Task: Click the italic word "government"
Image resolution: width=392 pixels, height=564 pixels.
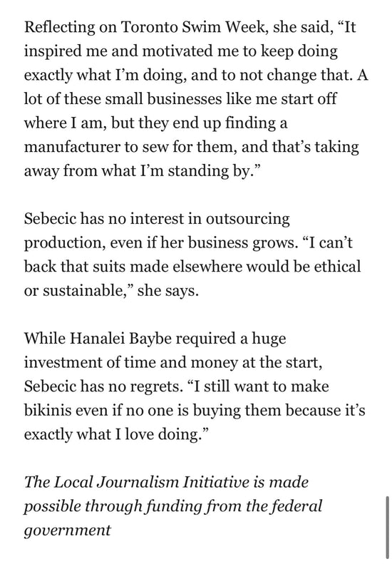Action: [67, 530]
